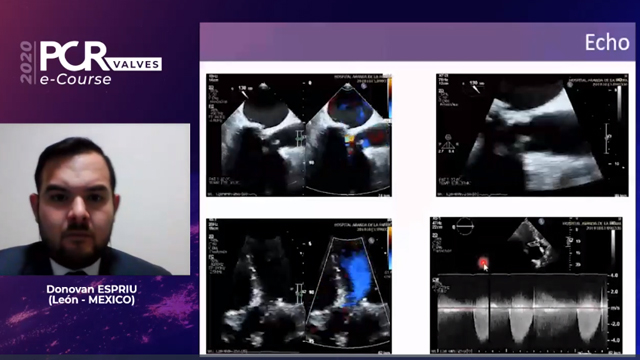Click the 130-degree angle marker in top-right echo
This screenshot has height=360, width=640.
coord(473,86)
